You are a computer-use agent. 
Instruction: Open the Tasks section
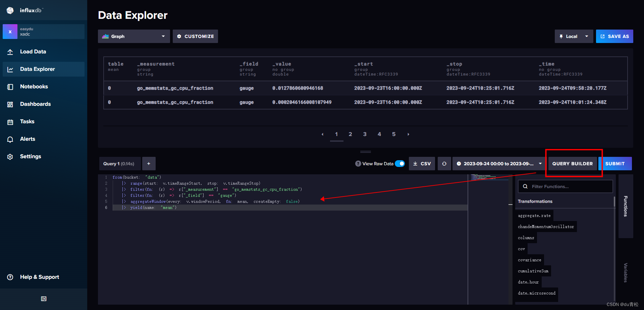click(x=27, y=121)
